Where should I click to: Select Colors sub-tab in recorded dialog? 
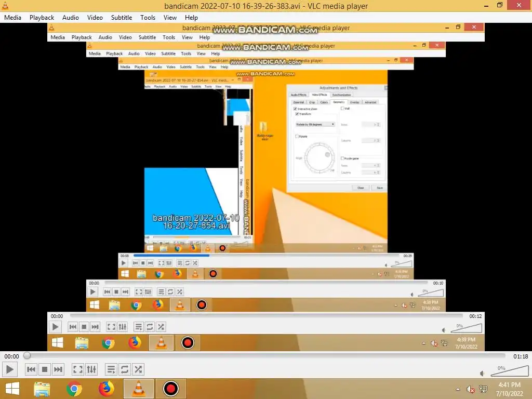coord(324,102)
